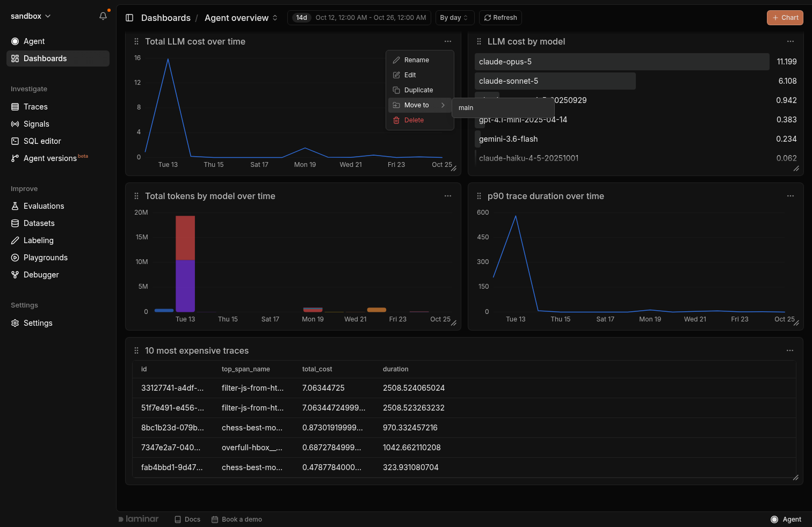Select Delete in the context menu
The height and width of the screenshot is (527, 812).
pyautogui.click(x=419, y=120)
